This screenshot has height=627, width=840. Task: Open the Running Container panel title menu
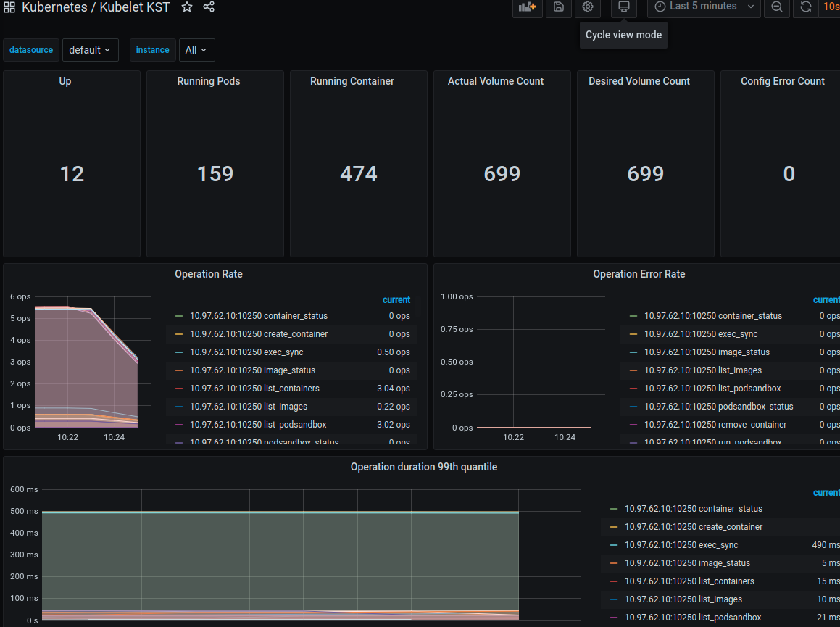point(352,81)
